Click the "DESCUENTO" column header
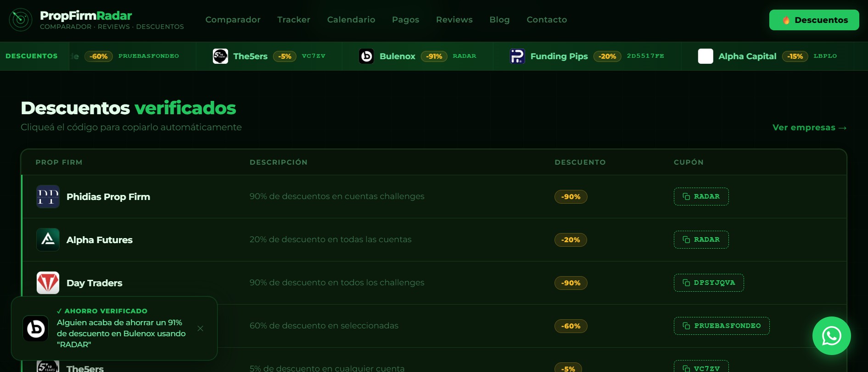Screen dimensions: 868x372 580,162
